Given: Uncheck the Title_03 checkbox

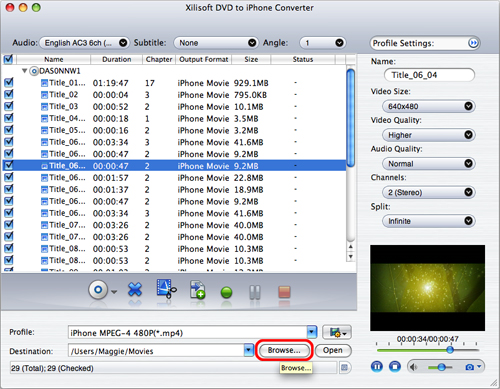Looking at the screenshot, I should click(9, 106).
